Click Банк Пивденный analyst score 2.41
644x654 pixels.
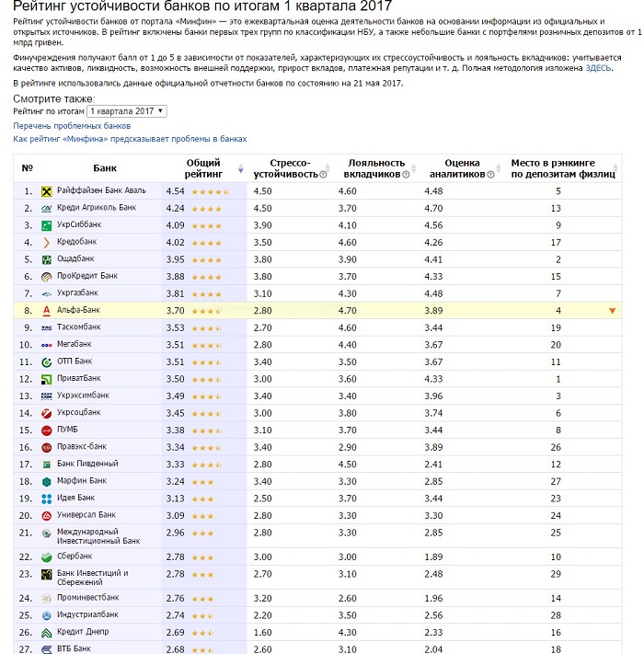(433, 465)
